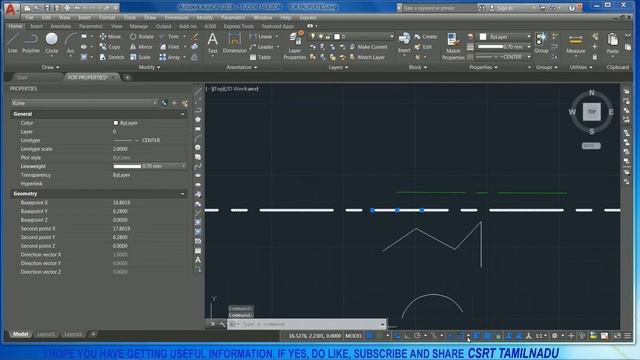Screen dimensions: 640x360
Task: Click Match Layer button
Action: pos(367,57)
